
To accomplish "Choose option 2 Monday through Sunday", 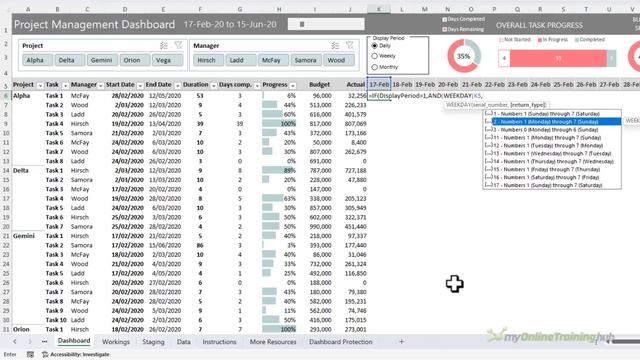I will tap(552, 122).
